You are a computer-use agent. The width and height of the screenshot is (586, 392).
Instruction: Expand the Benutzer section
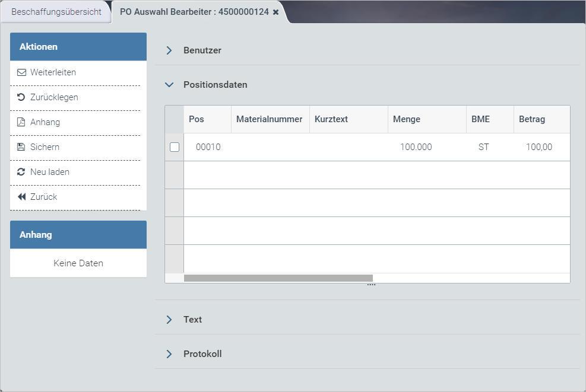[169, 50]
